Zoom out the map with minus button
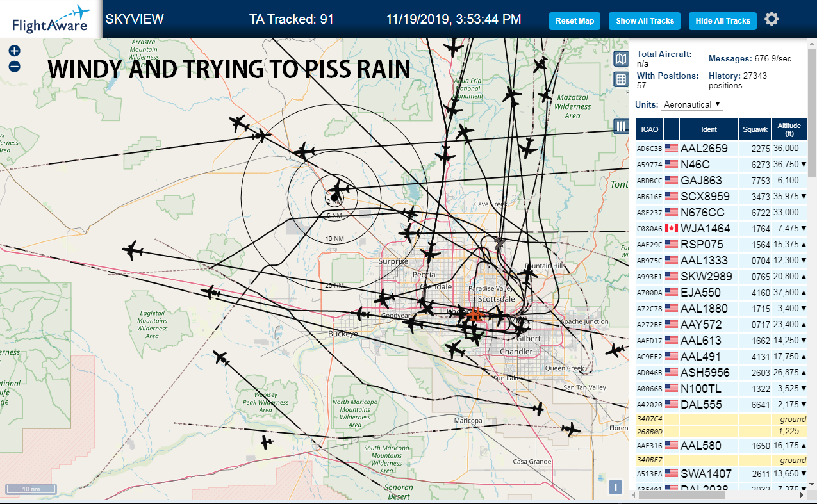 pos(14,66)
